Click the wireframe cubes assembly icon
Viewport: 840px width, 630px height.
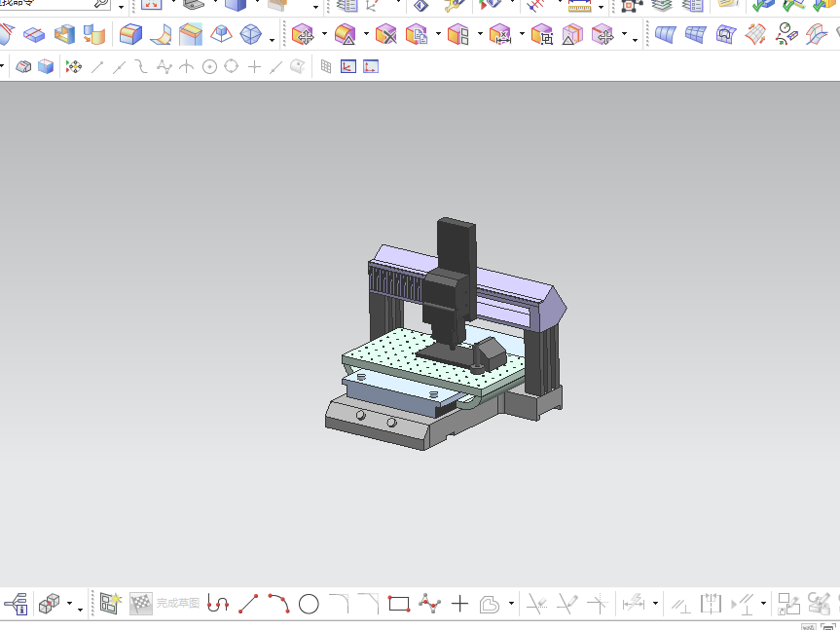coord(50,604)
